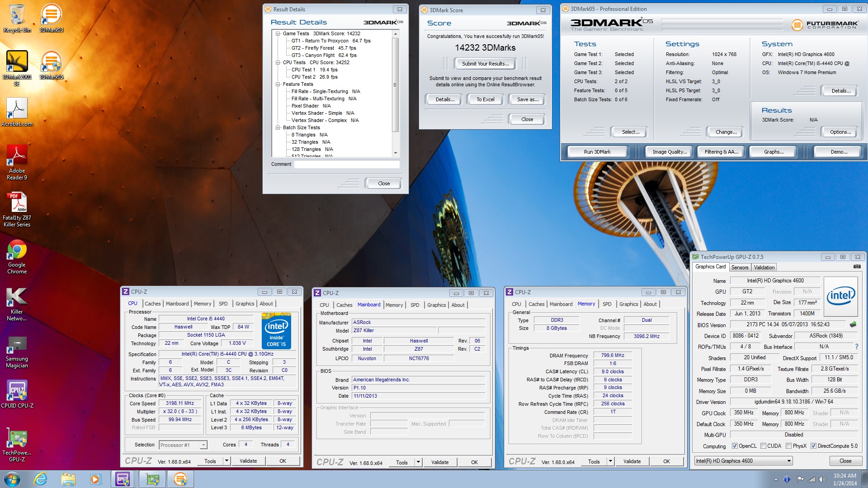Toggle the CUDA checkbox in GPU-Z
868x488 pixels.
pos(763,446)
